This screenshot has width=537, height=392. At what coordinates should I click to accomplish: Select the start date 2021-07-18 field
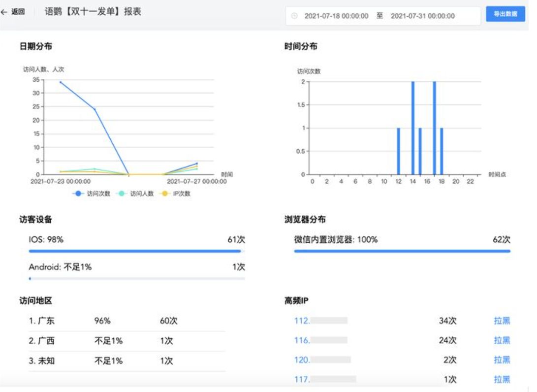coord(336,16)
